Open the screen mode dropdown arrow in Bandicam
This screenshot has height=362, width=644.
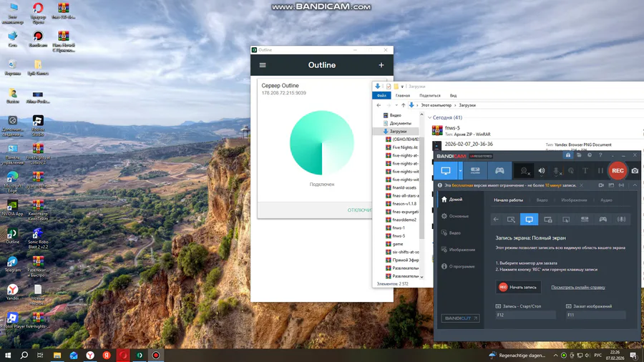460,171
